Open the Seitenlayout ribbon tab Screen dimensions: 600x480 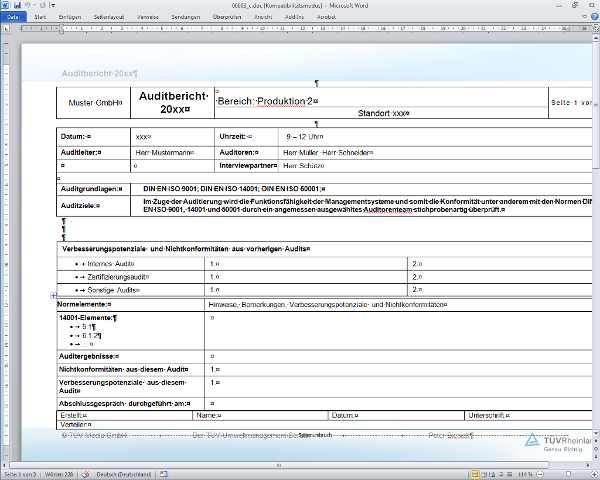click(x=109, y=17)
